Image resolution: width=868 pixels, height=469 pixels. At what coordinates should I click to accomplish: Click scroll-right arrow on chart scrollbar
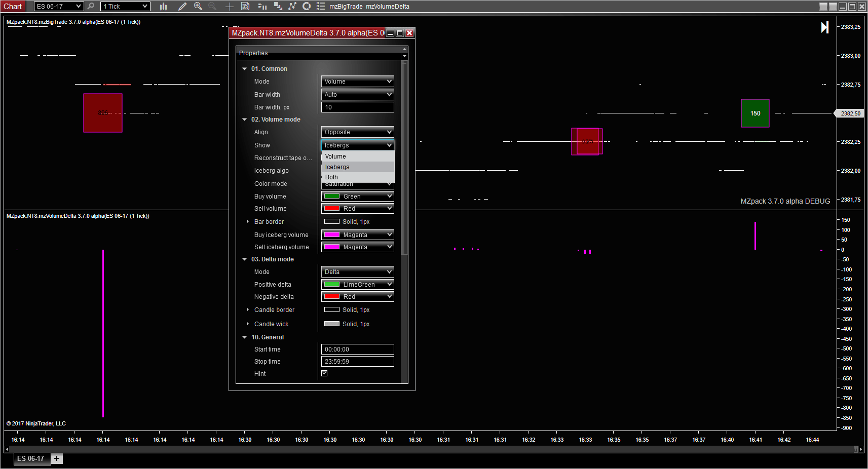(861, 449)
